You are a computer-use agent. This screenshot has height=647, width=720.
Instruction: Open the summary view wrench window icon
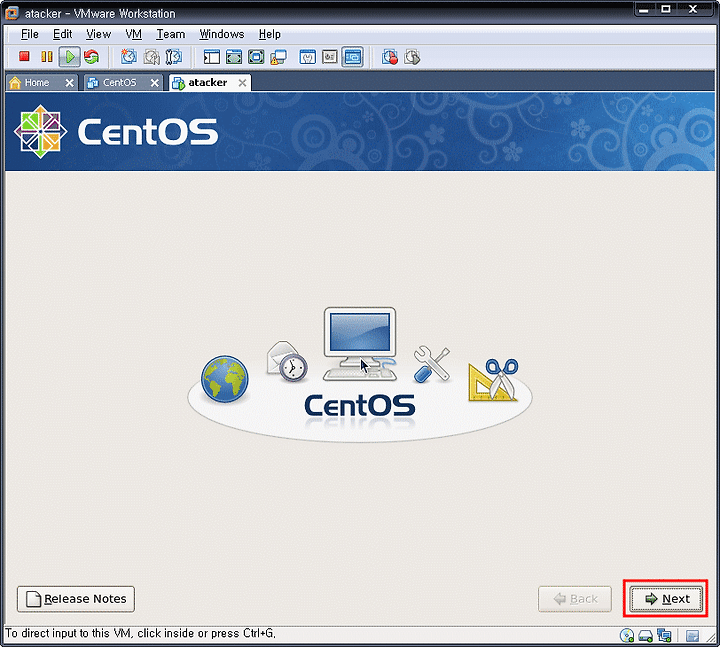(308, 57)
